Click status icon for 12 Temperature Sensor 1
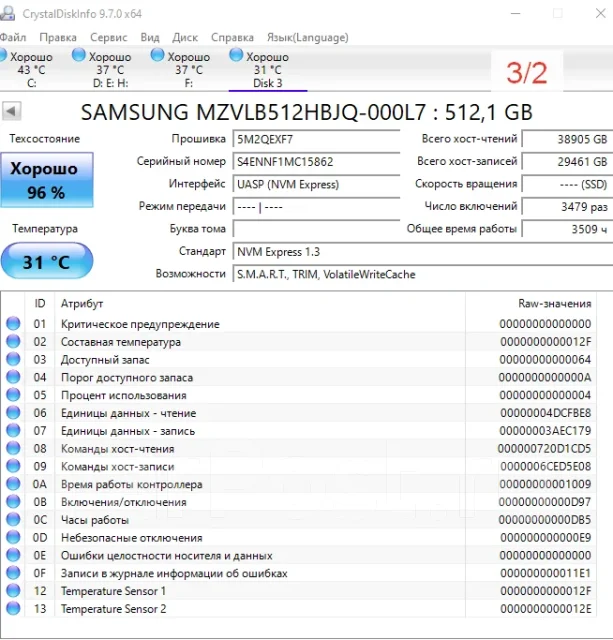Viewport: 613px width, 640px height. click(13, 591)
